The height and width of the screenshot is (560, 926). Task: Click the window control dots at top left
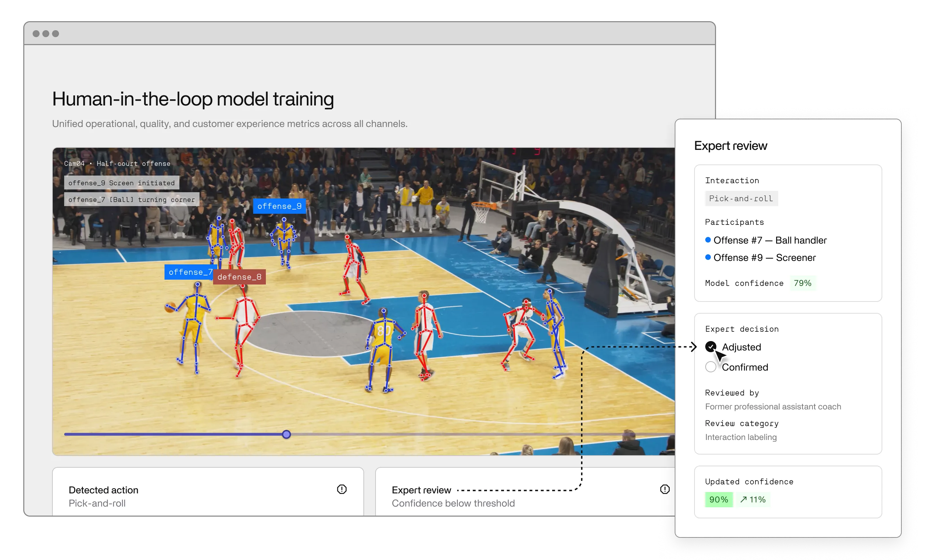[45, 33]
